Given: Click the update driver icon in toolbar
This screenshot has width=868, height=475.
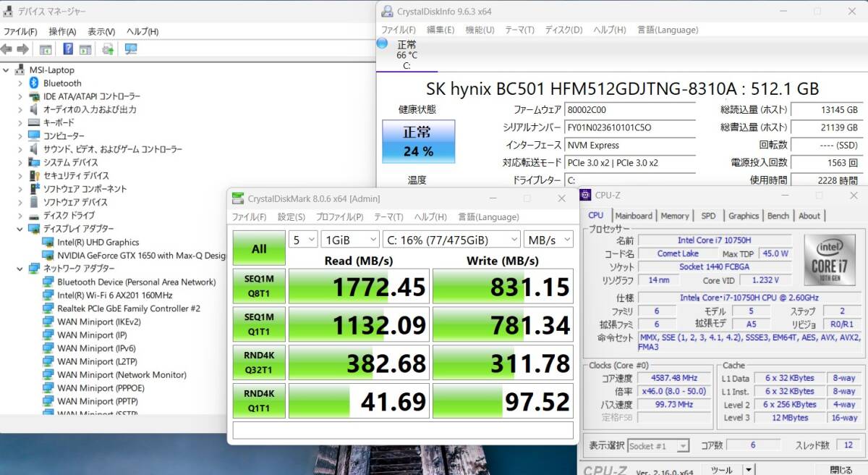Looking at the screenshot, I should click(108, 49).
